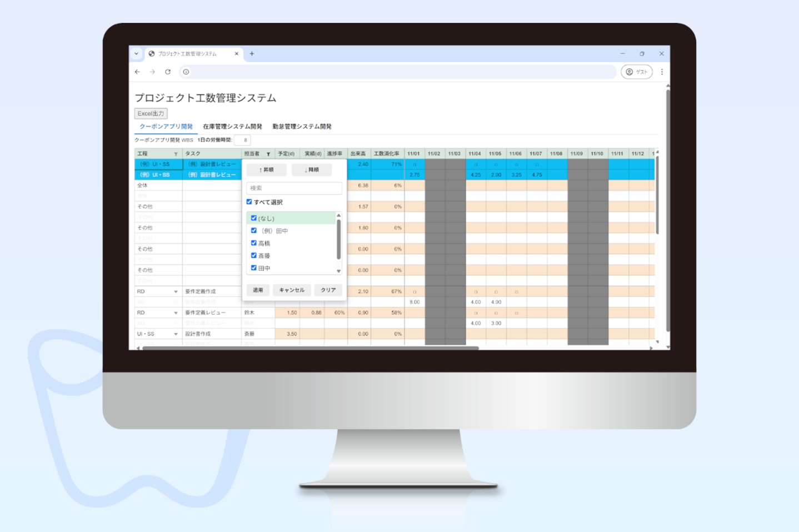The width and height of the screenshot is (799, 532).
Task: Open a new browser tab
Action: [x=252, y=54]
